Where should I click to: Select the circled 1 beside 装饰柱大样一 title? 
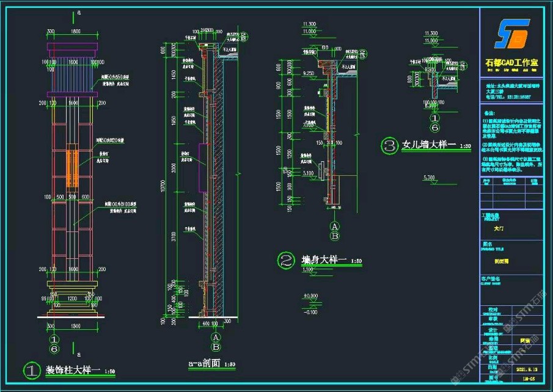[31, 370]
